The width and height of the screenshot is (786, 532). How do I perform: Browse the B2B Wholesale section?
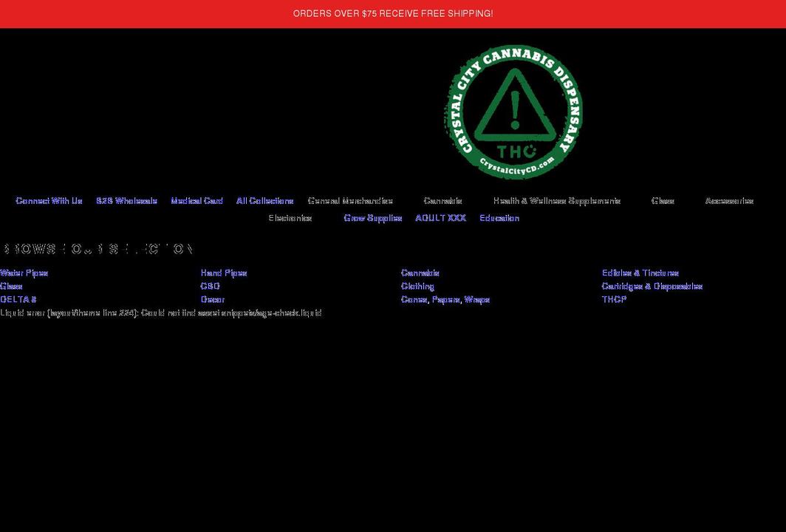pyautogui.click(x=126, y=200)
